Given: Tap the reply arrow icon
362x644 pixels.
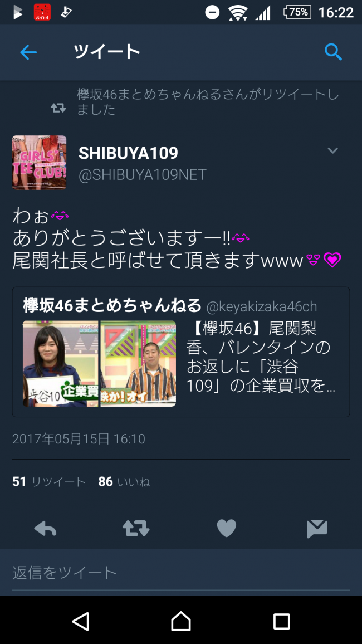Looking at the screenshot, I should pyautogui.click(x=45, y=529).
